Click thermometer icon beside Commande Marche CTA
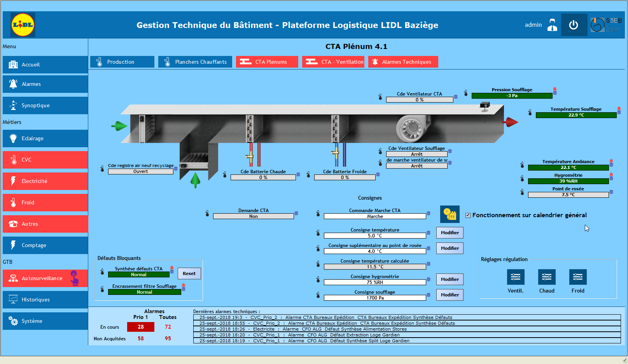The height and width of the screenshot is (364, 628). [x=318, y=213]
